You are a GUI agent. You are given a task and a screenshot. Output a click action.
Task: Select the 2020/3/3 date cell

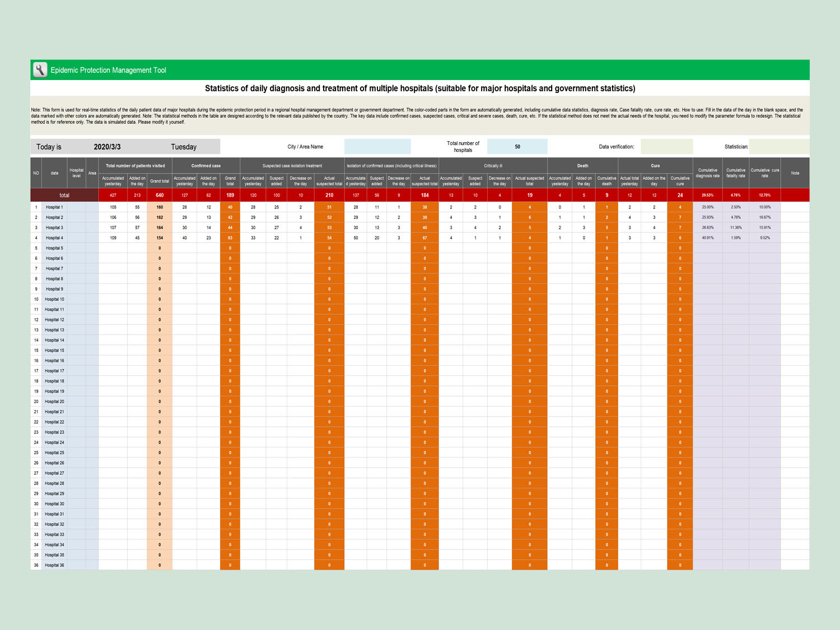click(107, 147)
